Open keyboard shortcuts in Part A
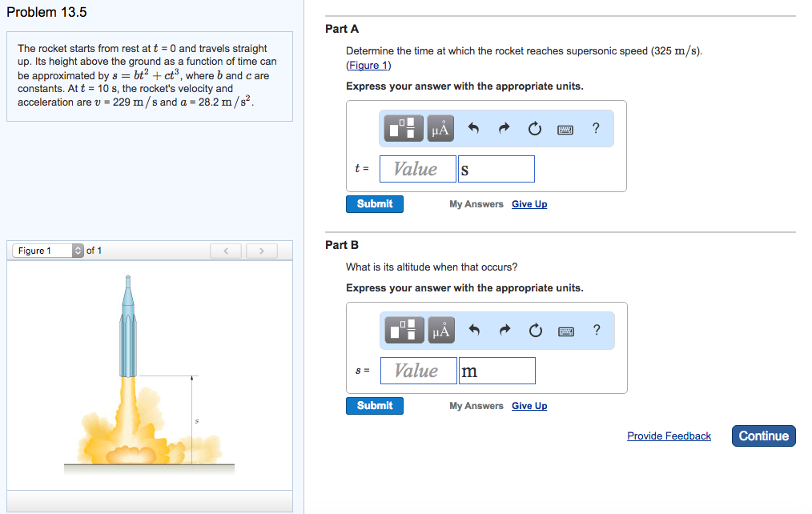This screenshot has width=812, height=514. [x=565, y=128]
